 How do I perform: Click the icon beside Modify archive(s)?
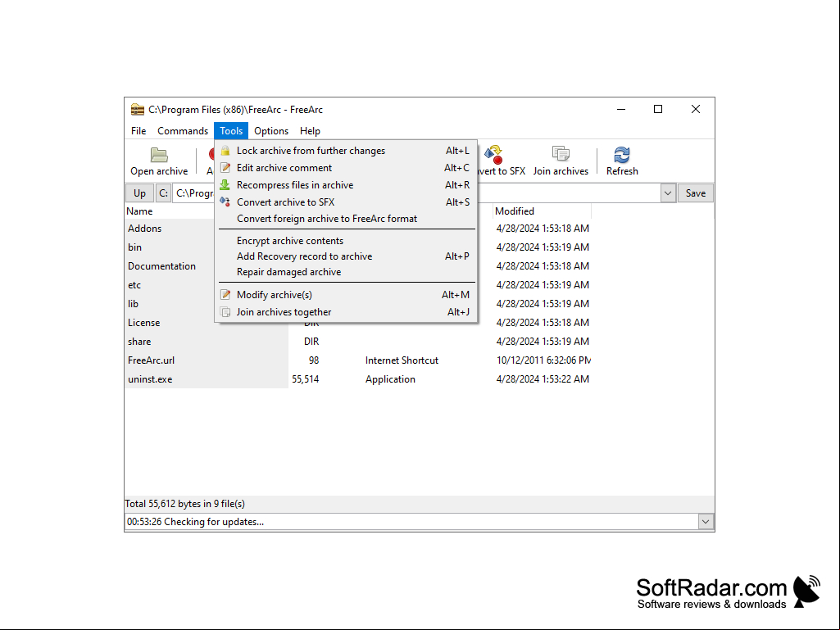[225, 295]
